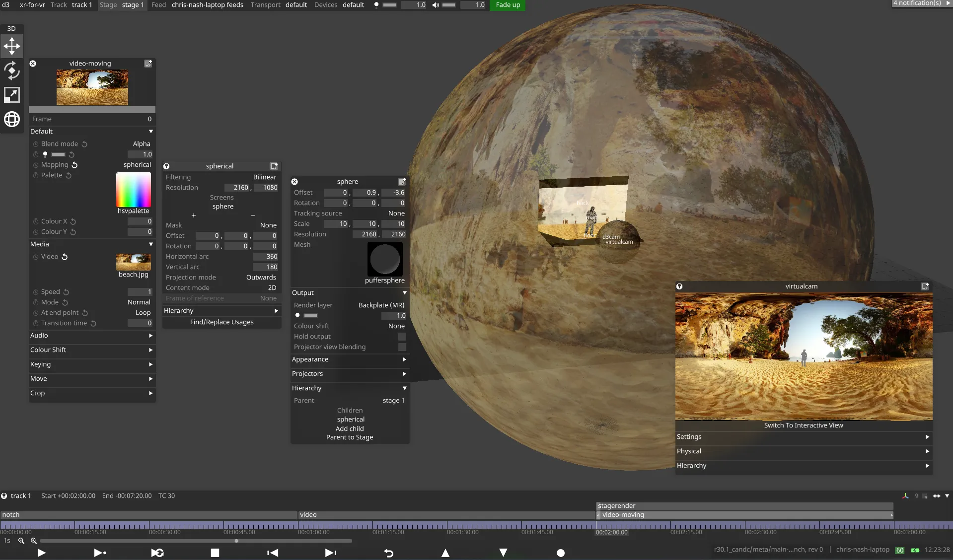
Task: Click the globe view icon below the Scale tool
Action: [11, 119]
